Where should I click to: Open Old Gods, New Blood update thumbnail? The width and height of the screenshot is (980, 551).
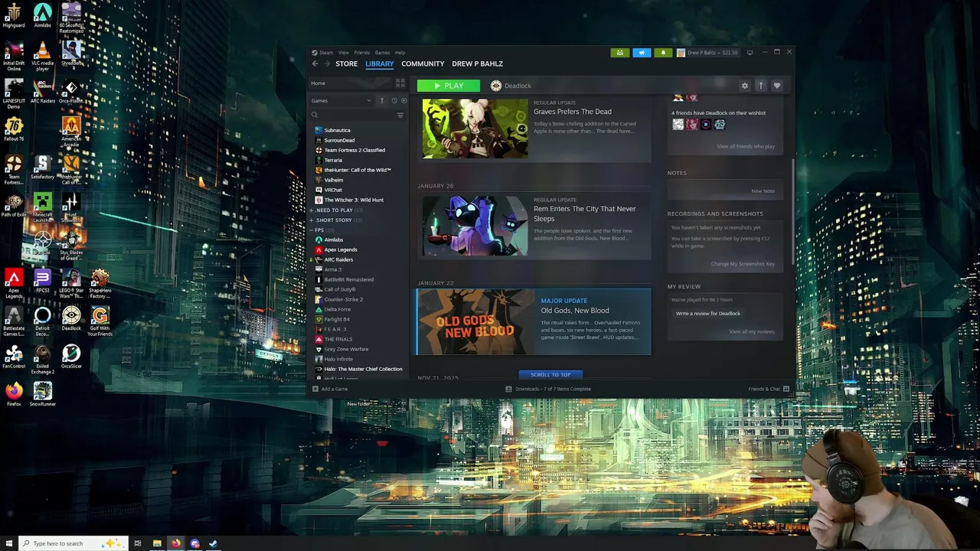pyautogui.click(x=475, y=321)
